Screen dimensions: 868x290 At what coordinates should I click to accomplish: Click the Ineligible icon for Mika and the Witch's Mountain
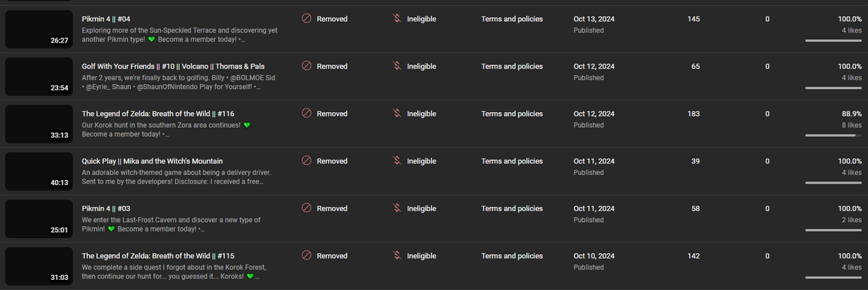(396, 161)
